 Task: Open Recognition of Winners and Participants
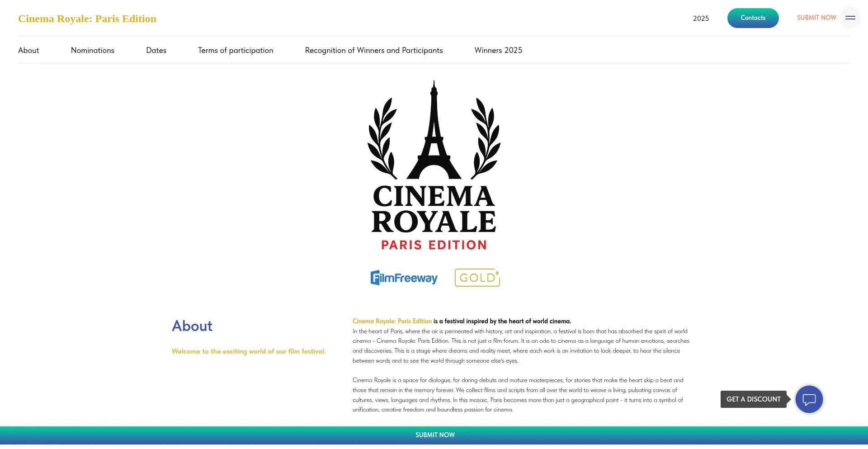click(374, 50)
